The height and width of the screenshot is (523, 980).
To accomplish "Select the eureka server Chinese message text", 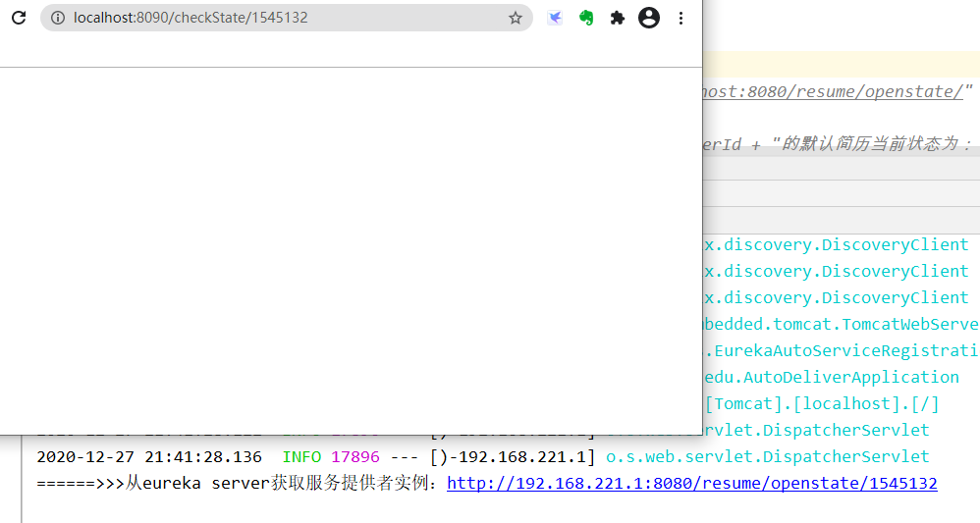I will pyautogui.click(x=238, y=483).
